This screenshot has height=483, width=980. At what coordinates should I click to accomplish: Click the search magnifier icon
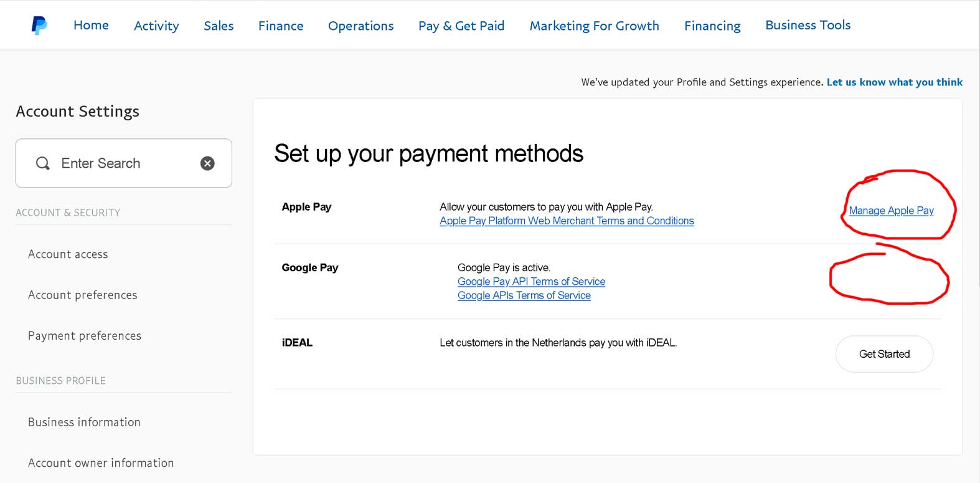(43, 163)
